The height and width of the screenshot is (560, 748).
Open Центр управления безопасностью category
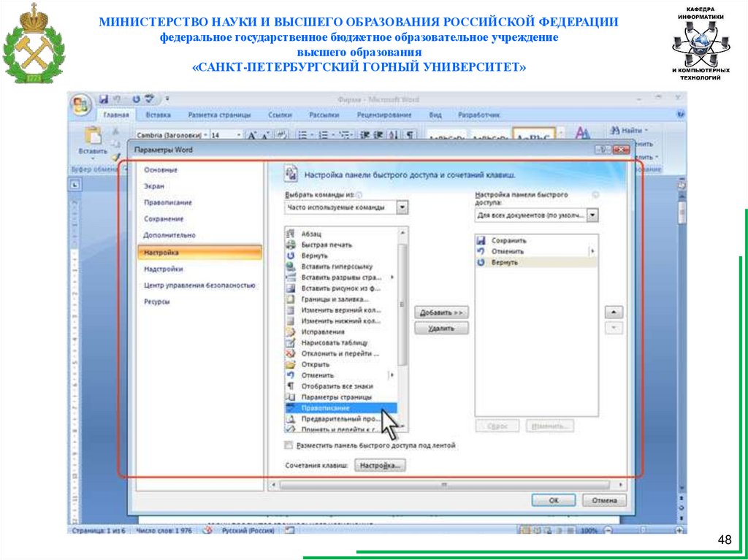199,285
